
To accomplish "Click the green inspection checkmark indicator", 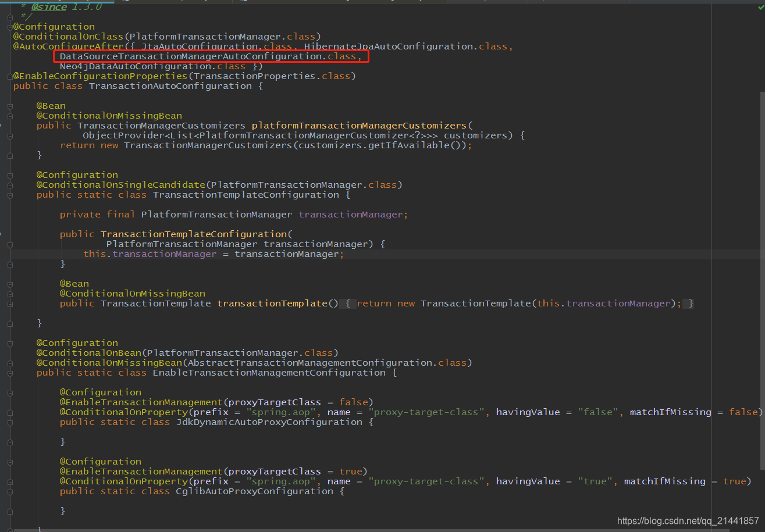I will (x=760, y=7).
